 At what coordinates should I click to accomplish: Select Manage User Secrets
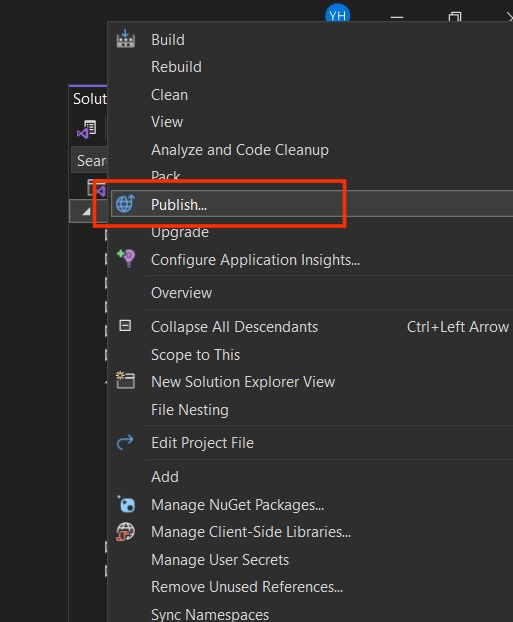click(220, 560)
